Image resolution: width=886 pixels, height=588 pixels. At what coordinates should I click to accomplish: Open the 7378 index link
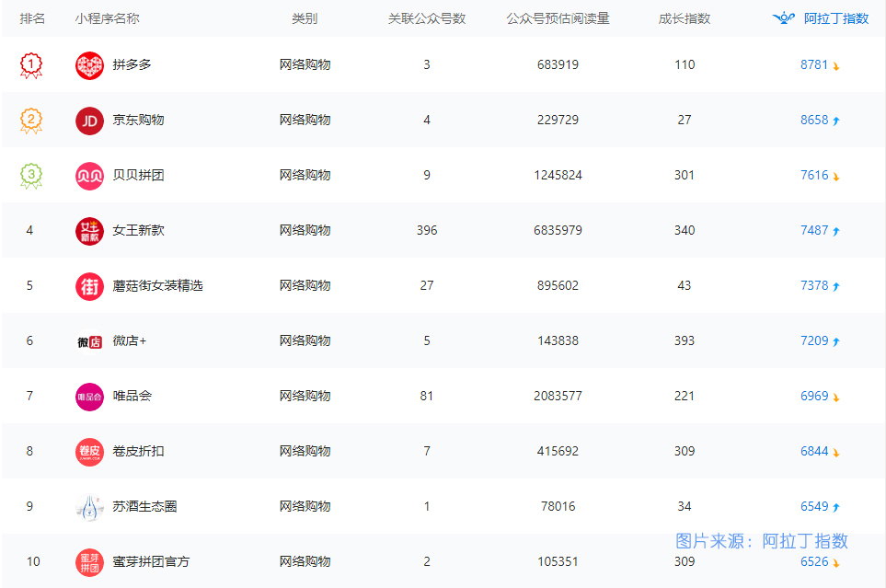(x=814, y=285)
